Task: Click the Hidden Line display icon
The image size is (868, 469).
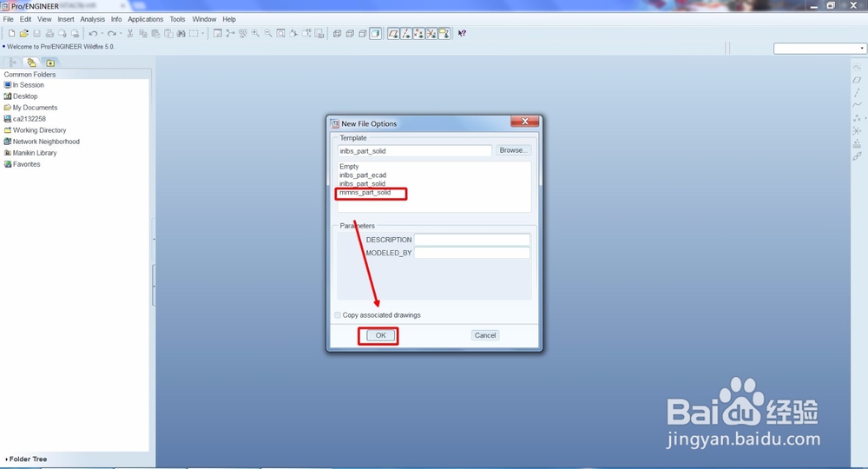Action: pyautogui.click(x=350, y=34)
